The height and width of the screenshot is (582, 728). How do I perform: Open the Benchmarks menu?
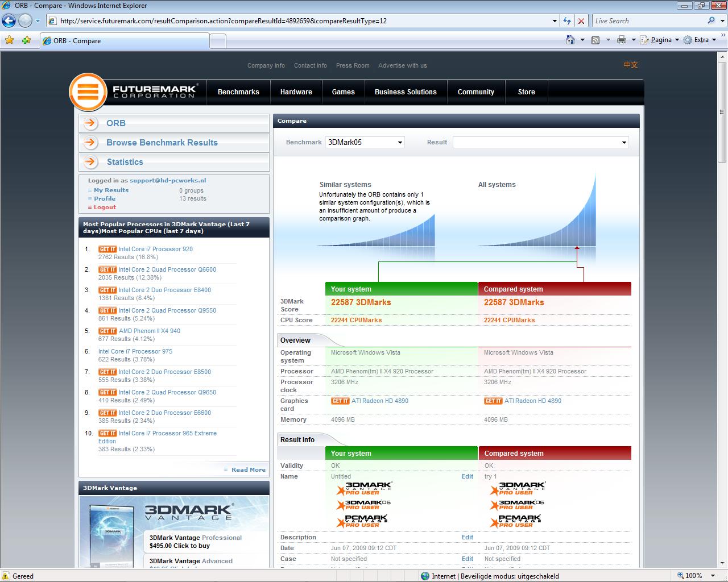(238, 92)
